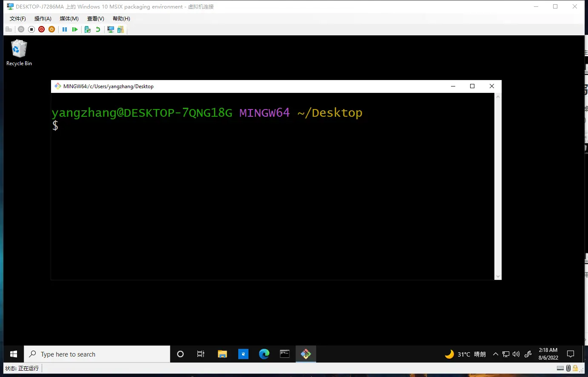Open the 查看(V) menu
Screen dimensions: 588x377
pyautogui.click(x=95, y=19)
